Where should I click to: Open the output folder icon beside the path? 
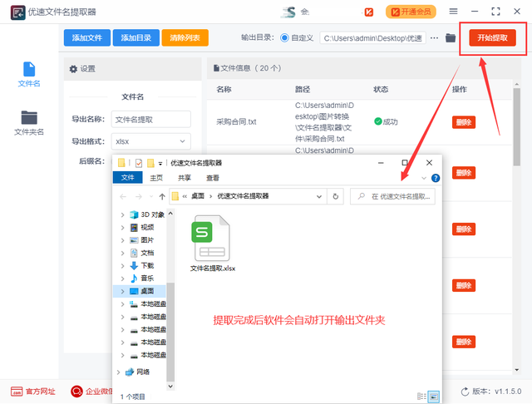click(x=451, y=38)
